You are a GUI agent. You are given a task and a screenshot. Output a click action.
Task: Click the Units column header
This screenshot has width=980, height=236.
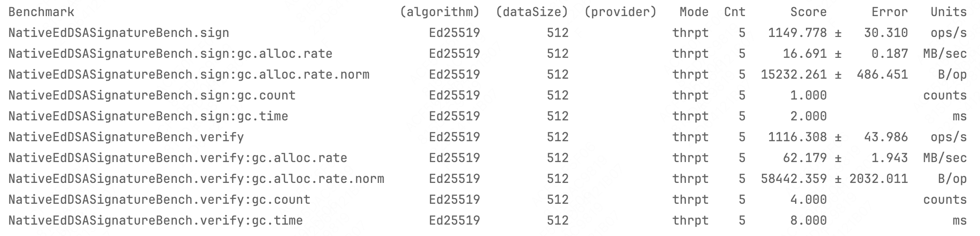click(948, 12)
